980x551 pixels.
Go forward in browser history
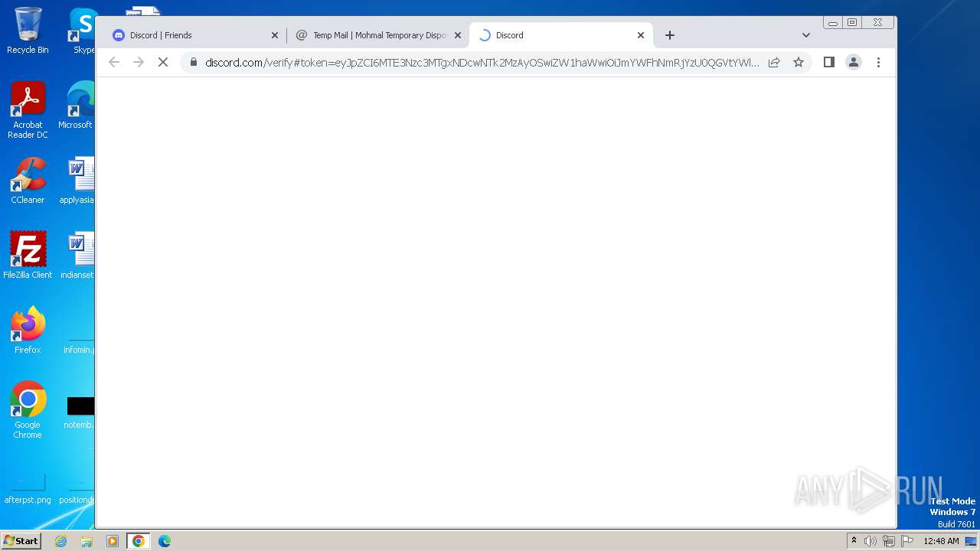click(x=139, y=62)
